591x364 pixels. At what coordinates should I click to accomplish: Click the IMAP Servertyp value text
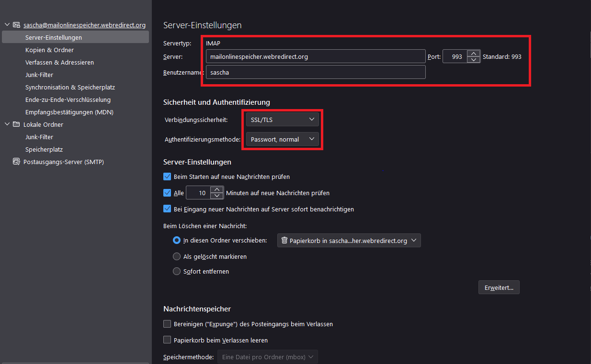point(213,43)
